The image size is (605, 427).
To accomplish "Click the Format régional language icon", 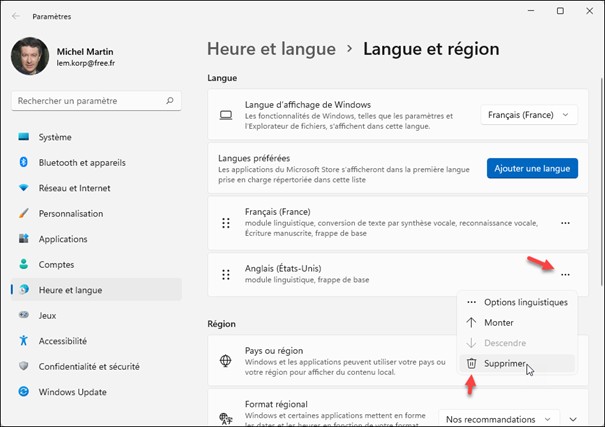I will pyautogui.click(x=226, y=418).
